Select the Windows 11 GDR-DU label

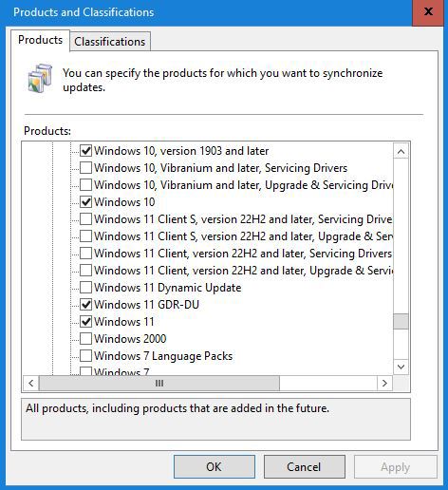pyautogui.click(x=146, y=305)
